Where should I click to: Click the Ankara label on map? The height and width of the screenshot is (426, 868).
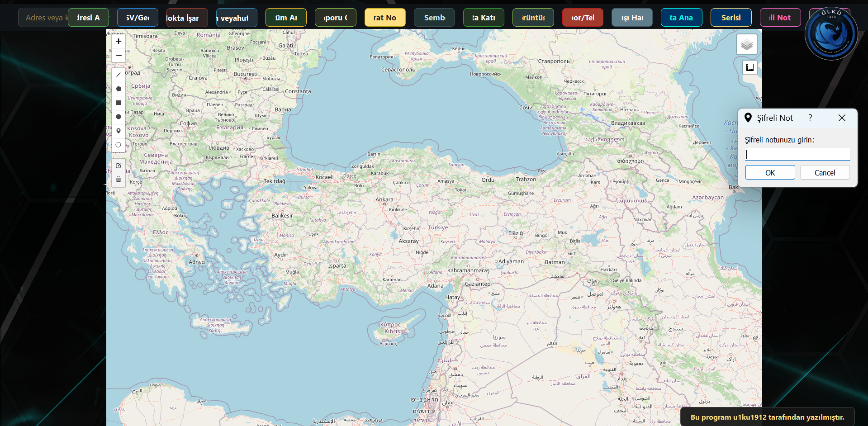tap(384, 199)
